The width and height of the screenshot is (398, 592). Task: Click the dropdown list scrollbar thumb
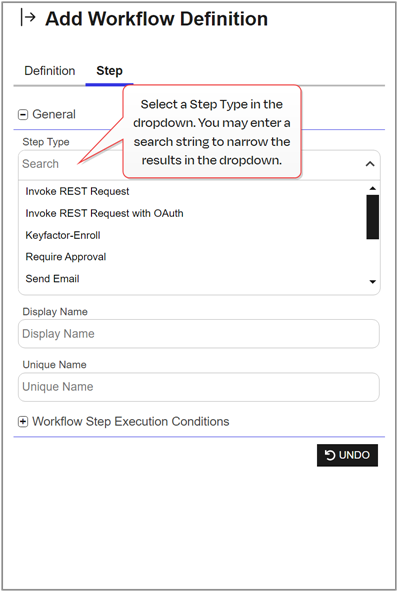[373, 217]
